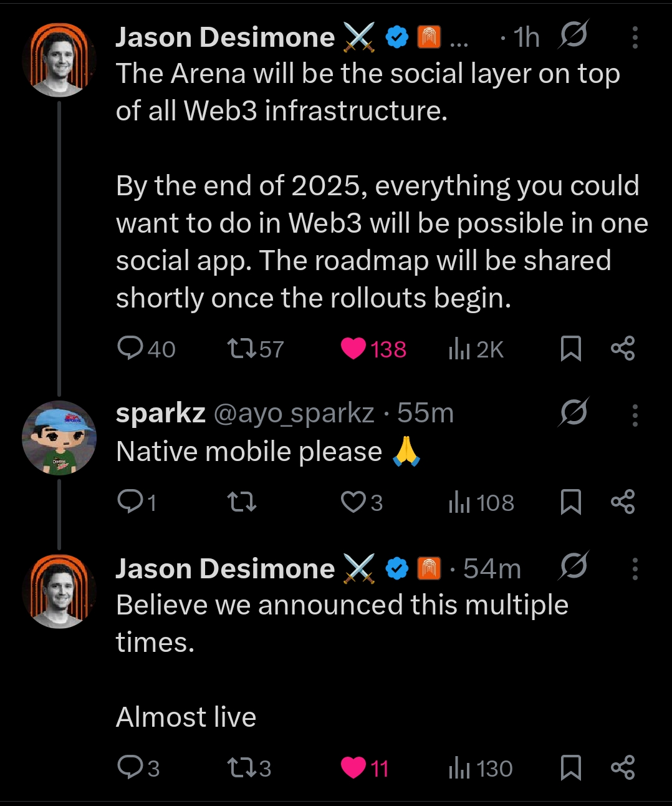Like sparkz's 'Native mobile please' reply

tap(353, 502)
